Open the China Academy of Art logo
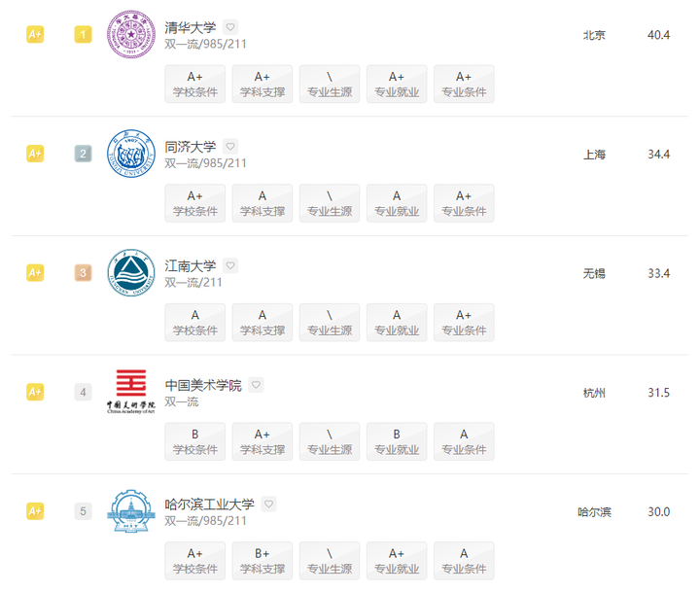 click(130, 392)
